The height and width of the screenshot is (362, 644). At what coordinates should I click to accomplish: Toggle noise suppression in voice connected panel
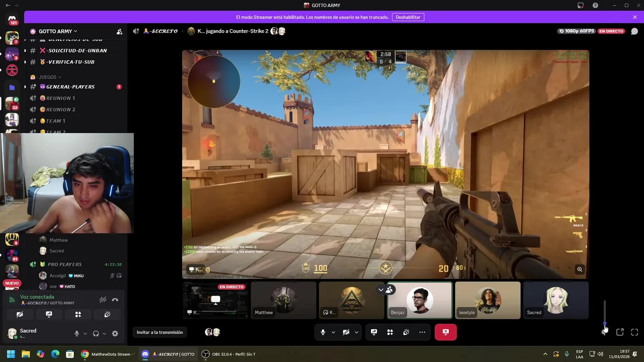pos(103,300)
